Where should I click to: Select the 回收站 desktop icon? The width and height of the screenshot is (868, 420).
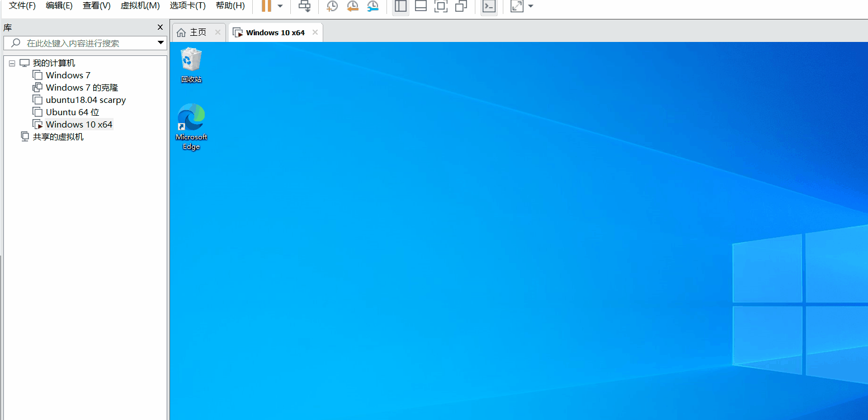pos(191,65)
